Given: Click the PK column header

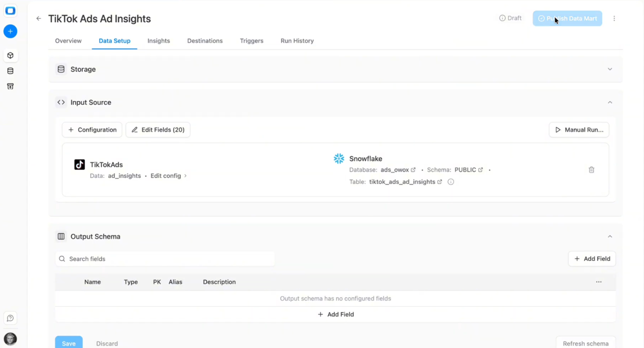Looking at the screenshot, I should [157, 282].
